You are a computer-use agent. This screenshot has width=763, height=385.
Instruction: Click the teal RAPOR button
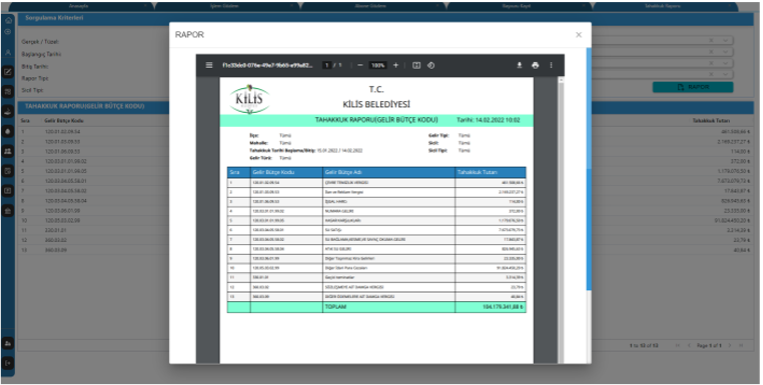(x=693, y=87)
